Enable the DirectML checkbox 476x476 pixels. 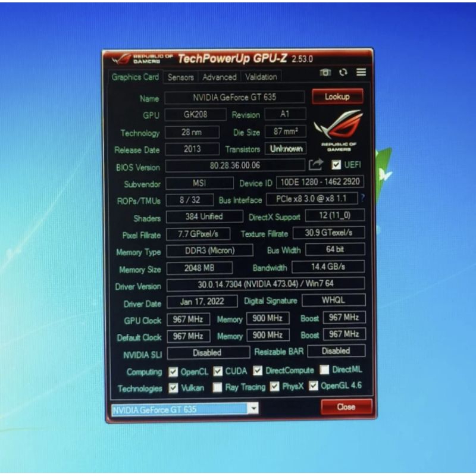click(324, 370)
